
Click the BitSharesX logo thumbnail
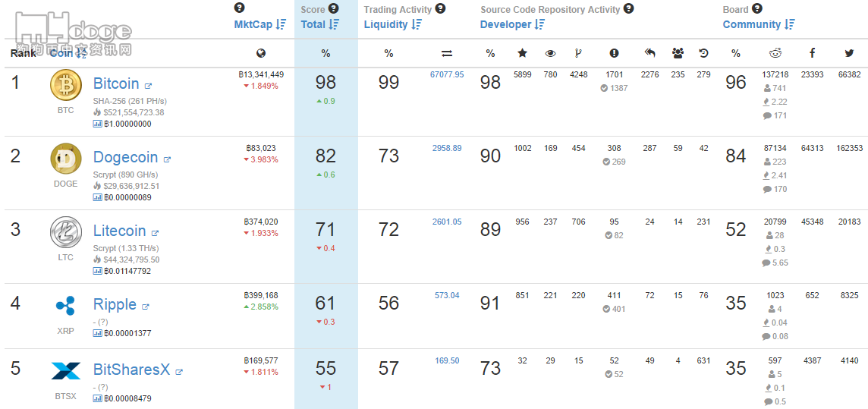65,370
